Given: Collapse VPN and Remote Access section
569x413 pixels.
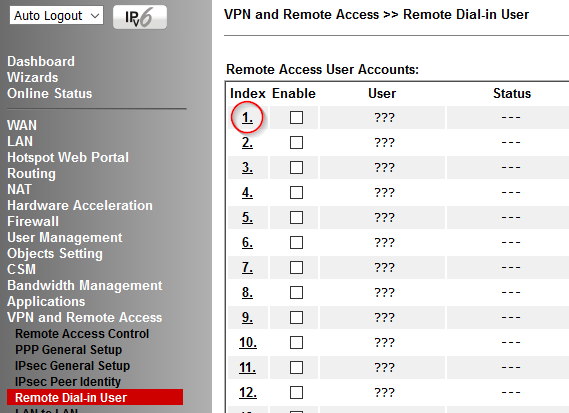Looking at the screenshot, I should [x=85, y=318].
